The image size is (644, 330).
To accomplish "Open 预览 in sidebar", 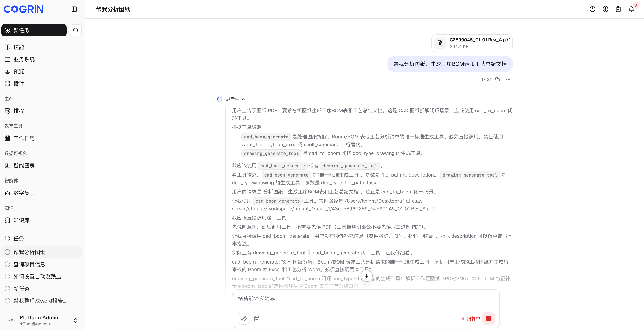I will click(41, 71).
